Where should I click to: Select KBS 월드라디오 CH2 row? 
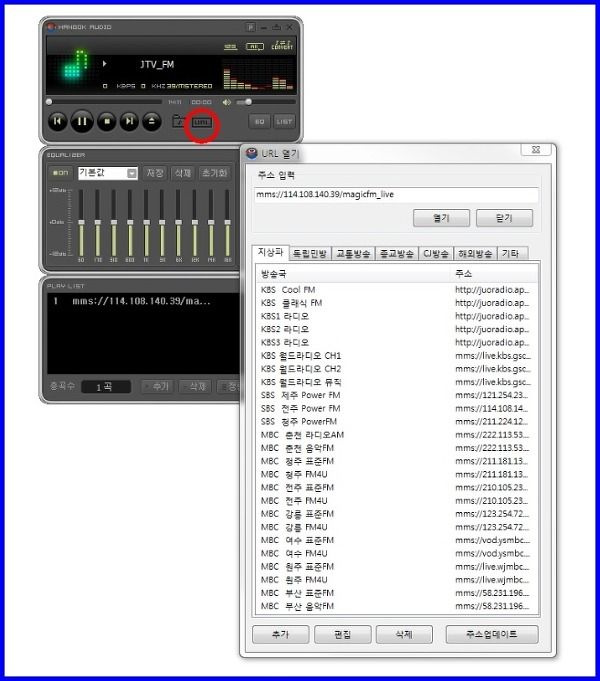click(x=397, y=369)
